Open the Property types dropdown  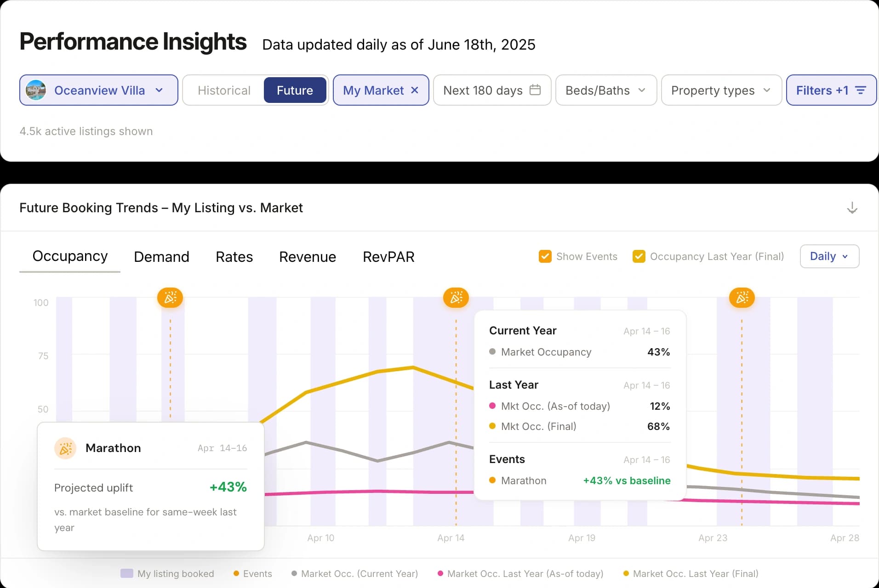click(720, 90)
